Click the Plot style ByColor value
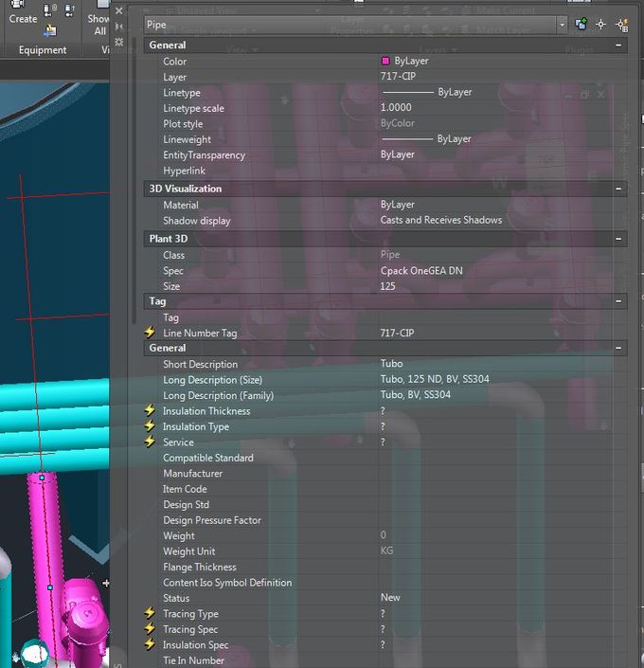 point(398,123)
